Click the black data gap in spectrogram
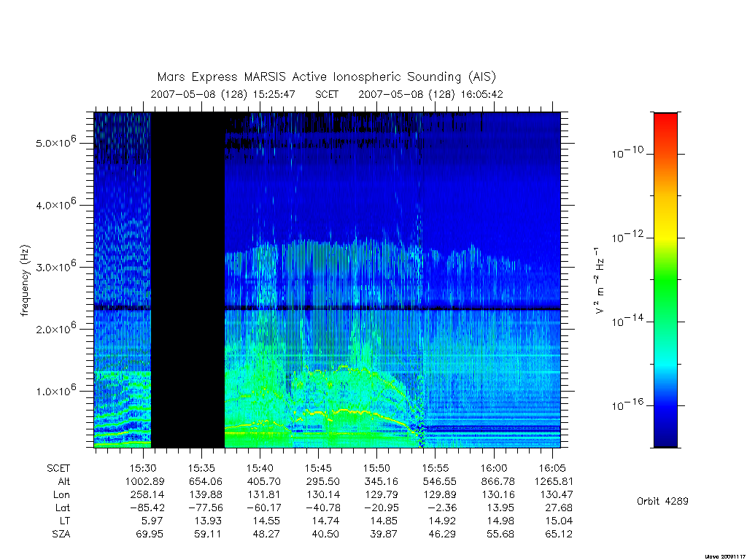 tap(187, 280)
